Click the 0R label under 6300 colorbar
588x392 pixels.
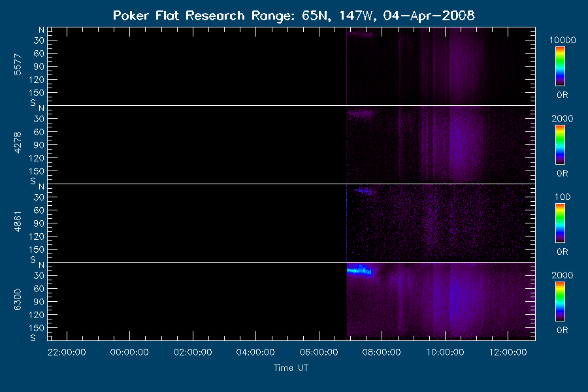point(562,330)
